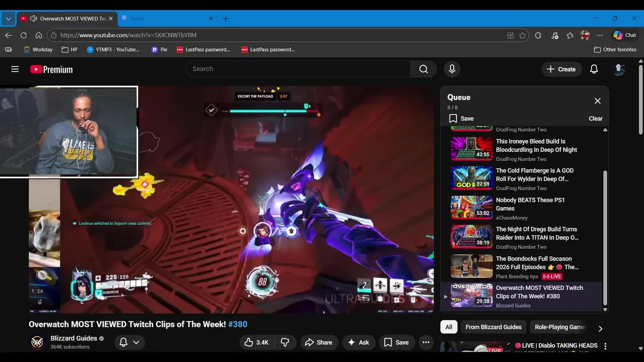Open more actions for the video
The width and height of the screenshot is (644, 362).
pyautogui.click(x=426, y=342)
